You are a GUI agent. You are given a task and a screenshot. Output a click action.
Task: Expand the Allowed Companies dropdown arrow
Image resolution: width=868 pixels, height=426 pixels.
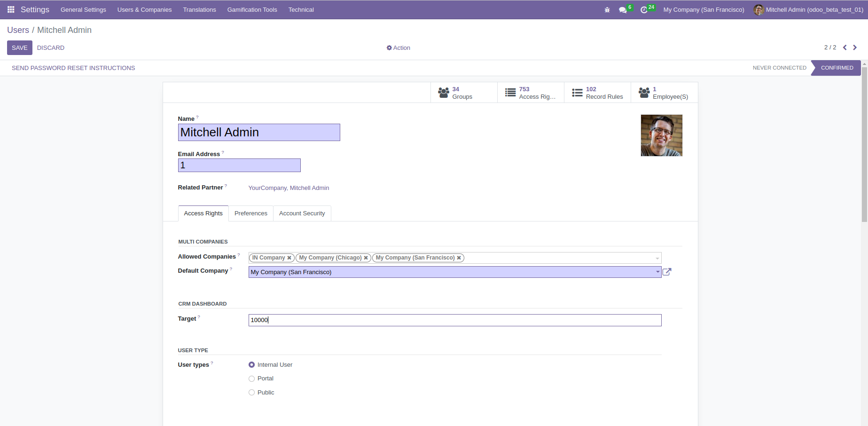(657, 258)
